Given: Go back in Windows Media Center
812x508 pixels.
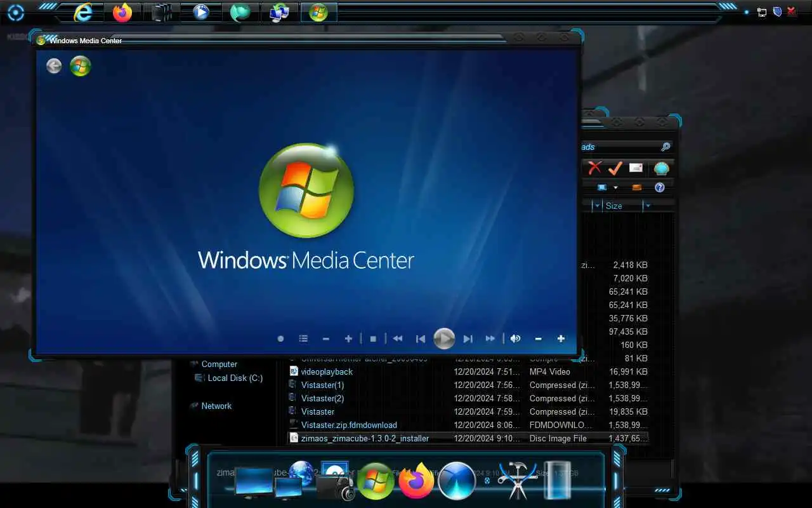Looking at the screenshot, I should 54,65.
